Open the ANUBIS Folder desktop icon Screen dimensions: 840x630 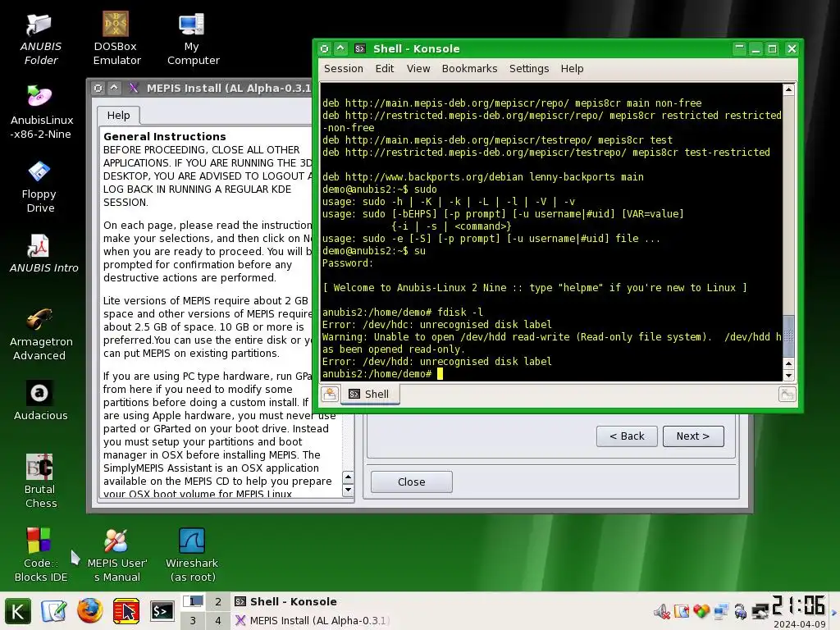click(x=41, y=39)
